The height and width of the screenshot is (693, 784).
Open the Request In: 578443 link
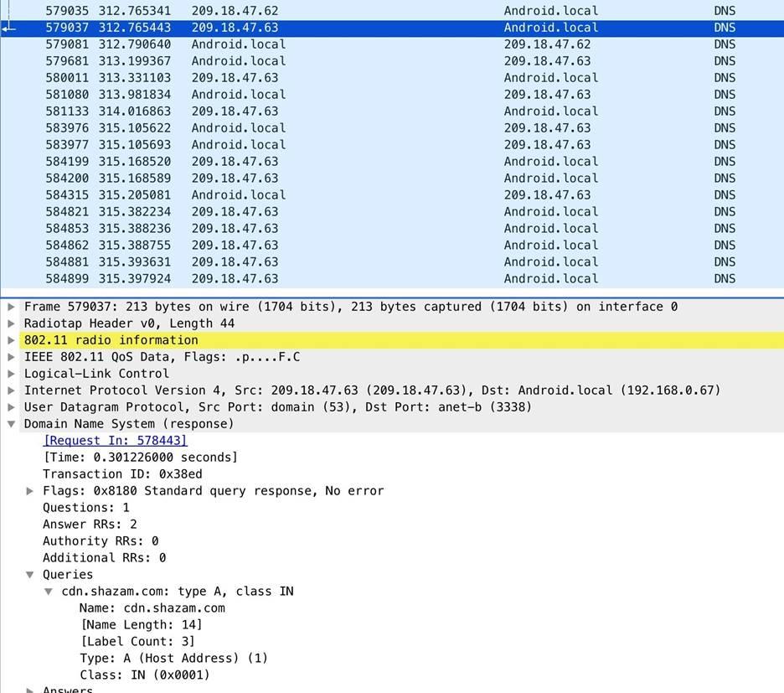pyautogui.click(x=115, y=441)
